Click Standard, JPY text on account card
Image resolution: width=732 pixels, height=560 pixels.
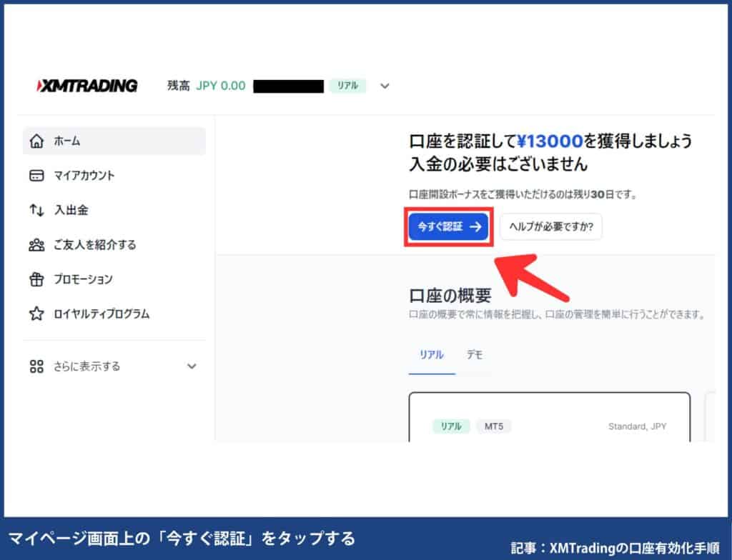(x=637, y=426)
